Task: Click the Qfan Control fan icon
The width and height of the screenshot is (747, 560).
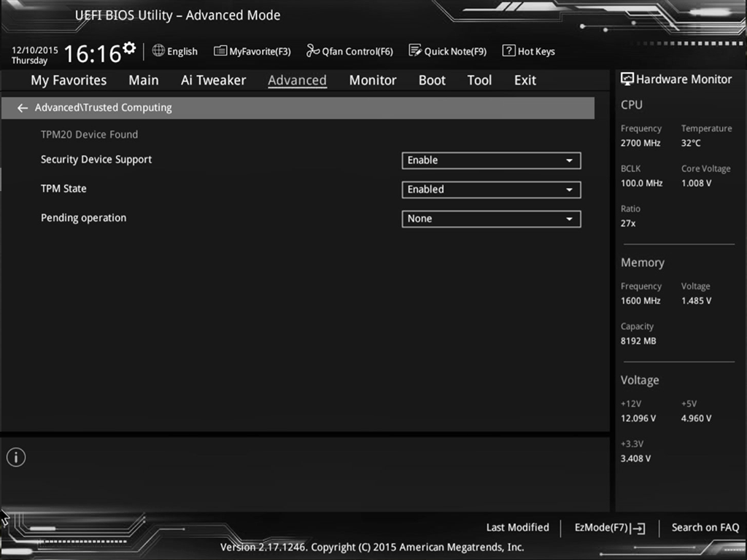Action: pos(312,50)
